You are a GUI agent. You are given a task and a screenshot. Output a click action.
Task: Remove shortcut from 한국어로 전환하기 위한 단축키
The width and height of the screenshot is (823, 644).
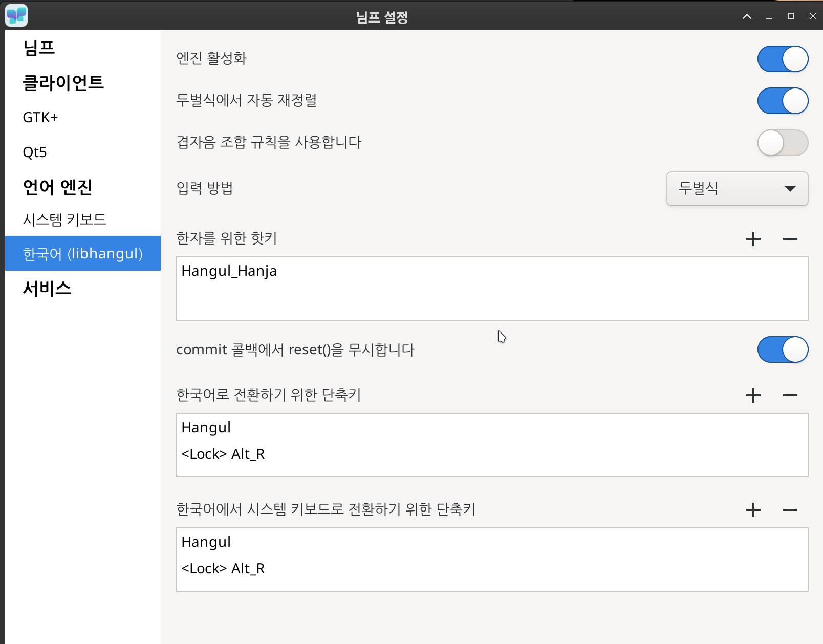pyautogui.click(x=790, y=395)
